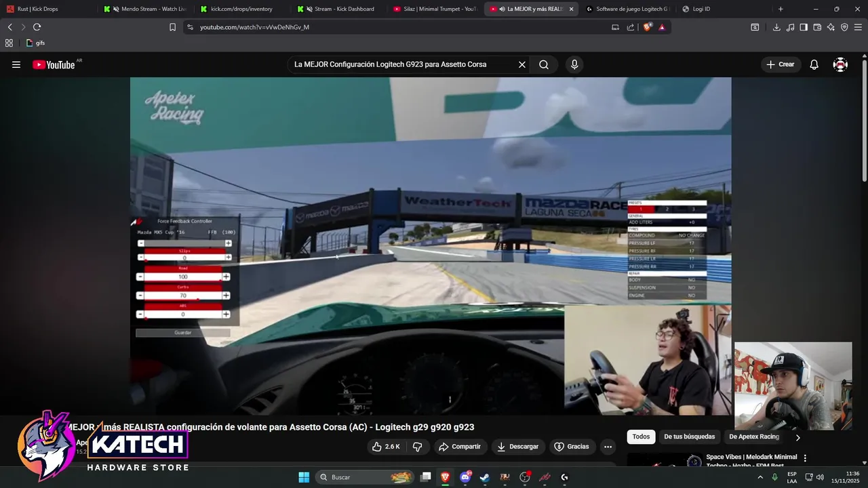
Task: Open the browser tab search icon
Action: [755, 27]
